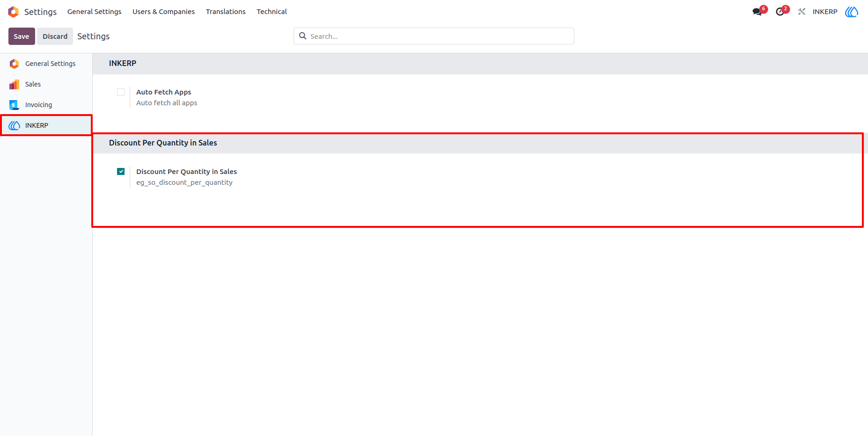The width and height of the screenshot is (868, 436).
Task: Click the Discard button
Action: (x=55, y=36)
